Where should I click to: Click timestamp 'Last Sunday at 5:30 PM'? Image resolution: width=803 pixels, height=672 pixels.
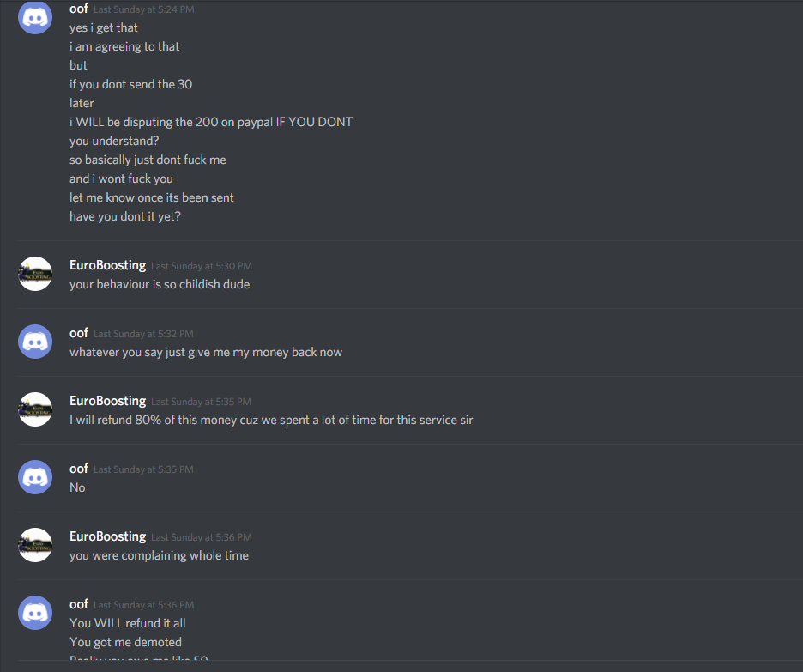(202, 266)
